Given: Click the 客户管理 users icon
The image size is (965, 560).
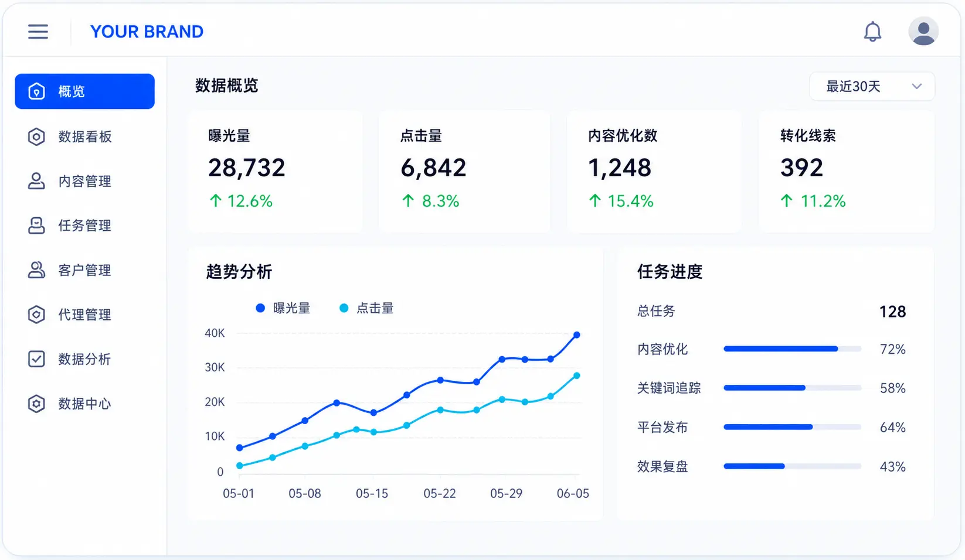Looking at the screenshot, I should [36, 270].
